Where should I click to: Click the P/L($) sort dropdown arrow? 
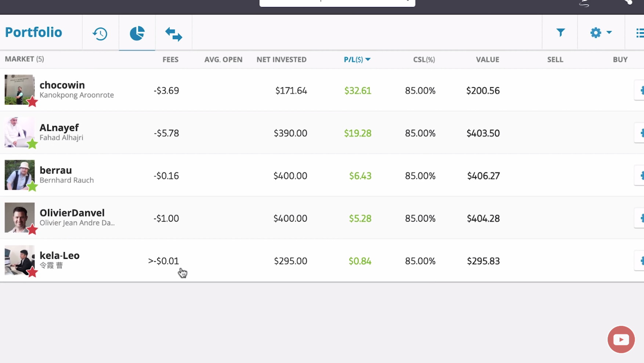pyautogui.click(x=369, y=59)
